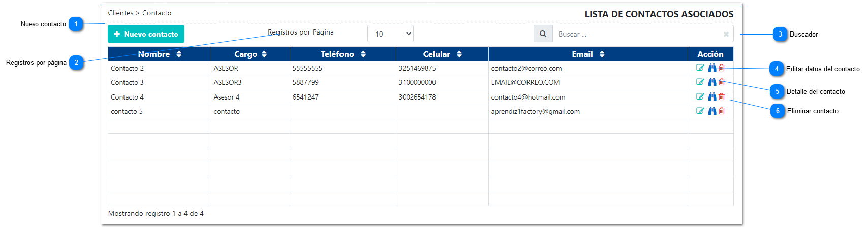Focus the Buscar search field

(635, 34)
